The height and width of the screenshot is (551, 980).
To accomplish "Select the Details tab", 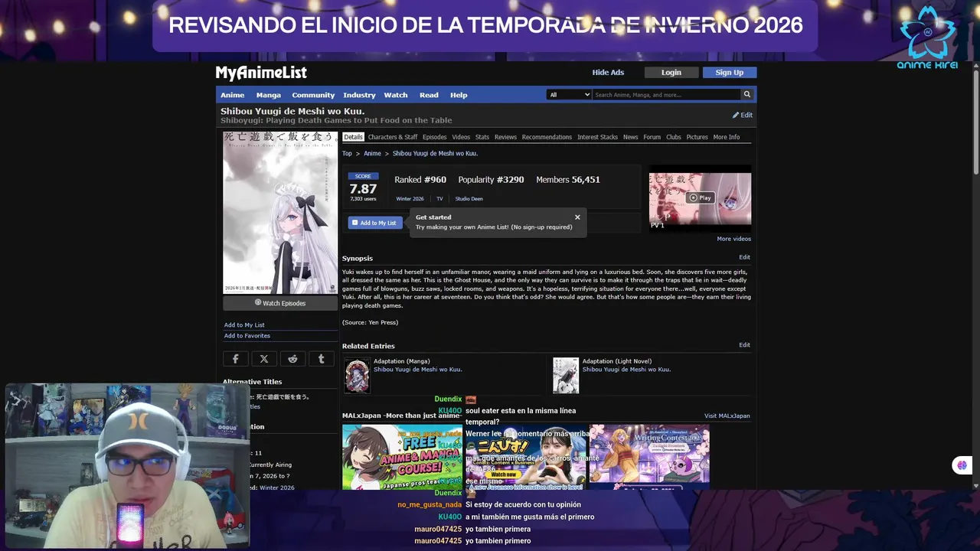I will 353,137.
